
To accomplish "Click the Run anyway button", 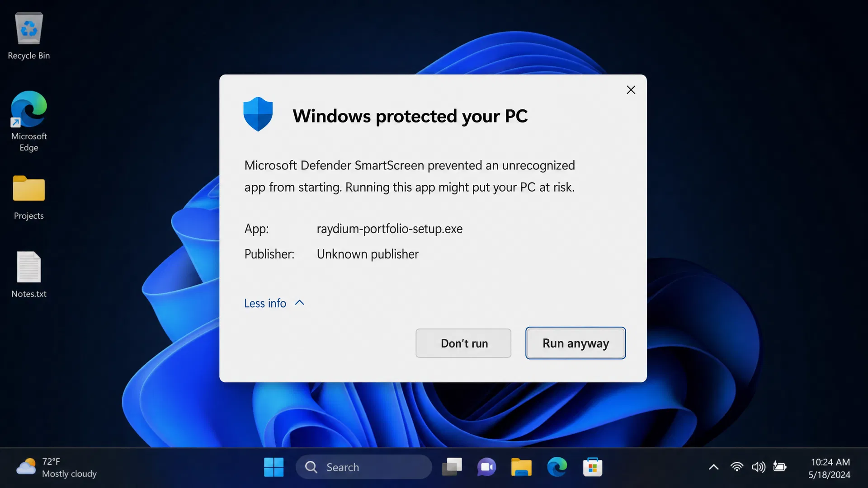I will point(576,343).
